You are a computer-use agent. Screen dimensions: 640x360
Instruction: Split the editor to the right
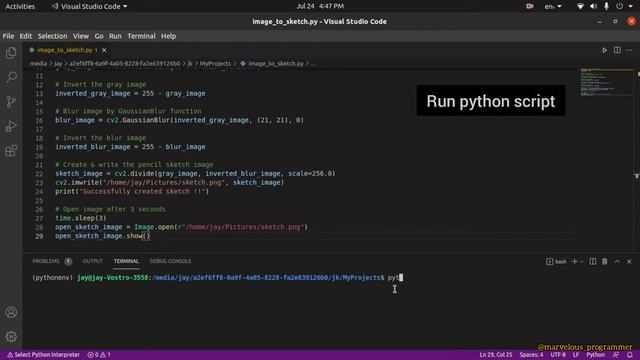pyautogui.click(x=617, y=50)
